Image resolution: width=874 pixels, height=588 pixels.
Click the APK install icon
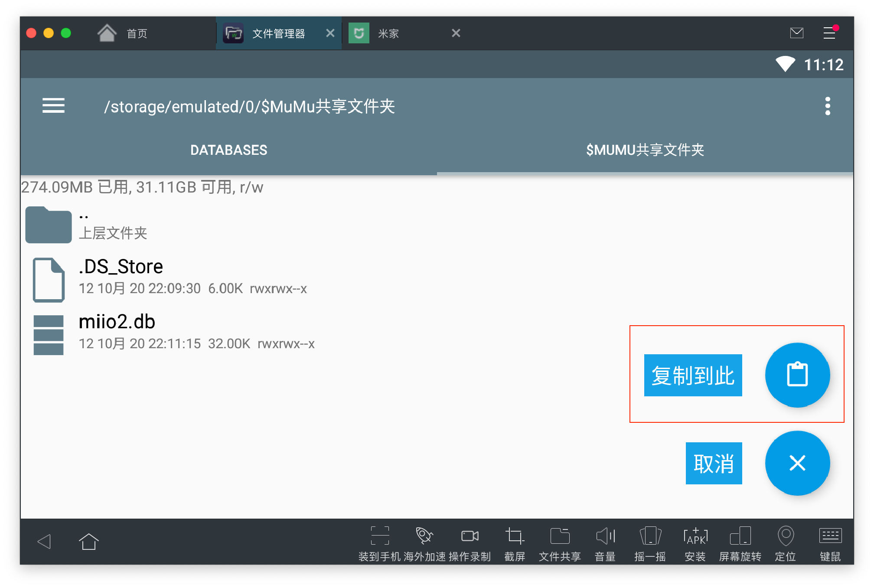pyautogui.click(x=695, y=537)
